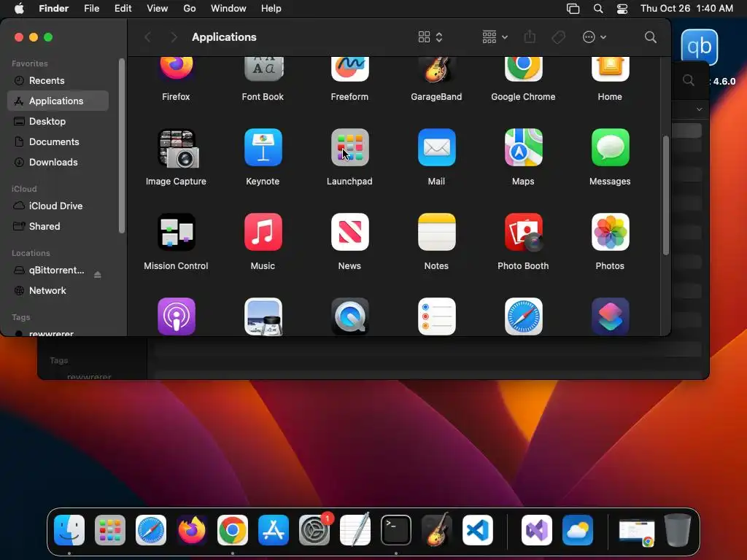Open Terminal from the Dock
747x560 pixels.
(396, 530)
